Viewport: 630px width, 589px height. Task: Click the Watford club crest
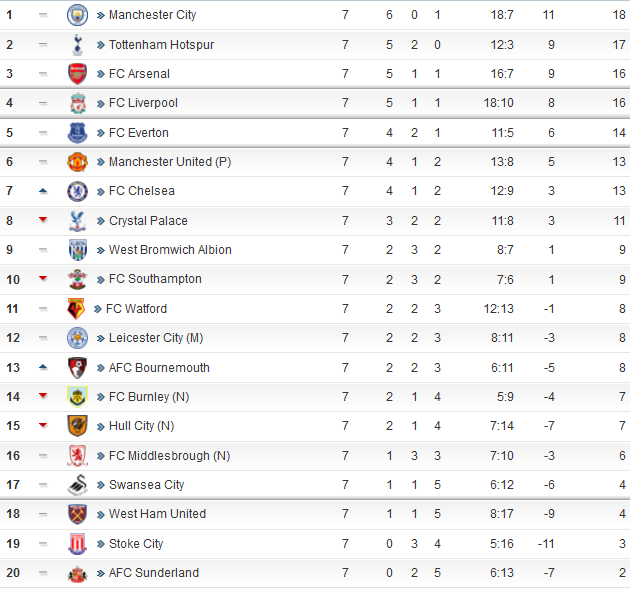[76, 309]
